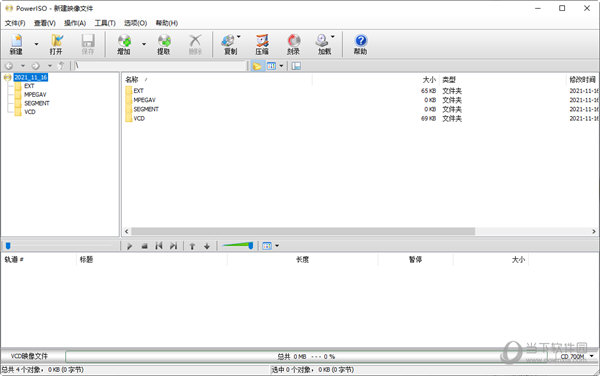This screenshot has height=376, width=600.
Task: Click the Delete (删除) X toolbar icon
Action: tap(195, 44)
